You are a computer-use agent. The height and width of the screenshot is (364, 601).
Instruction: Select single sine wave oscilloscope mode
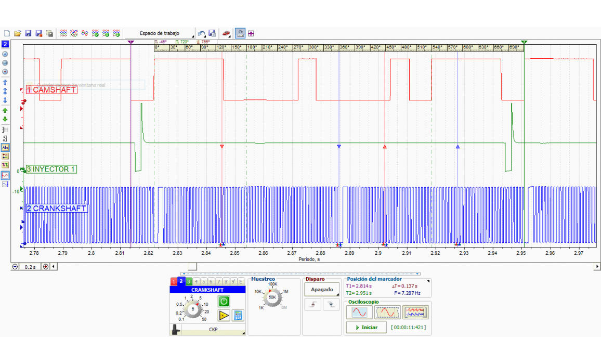click(x=360, y=312)
